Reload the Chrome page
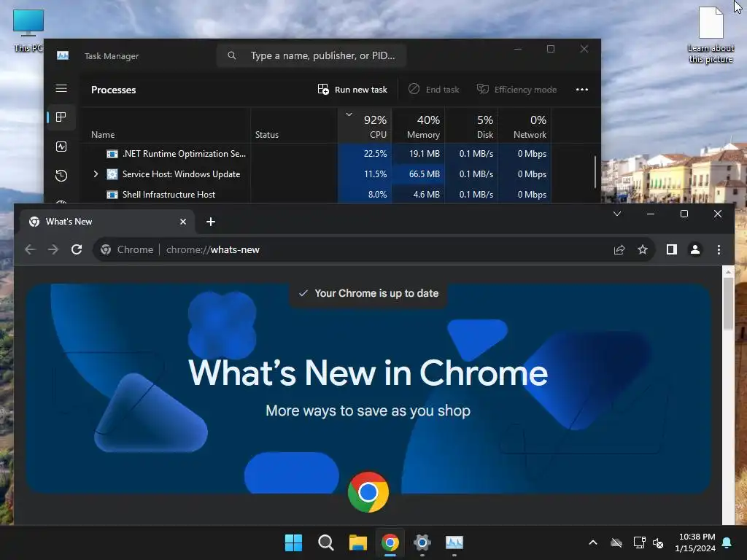Viewport: 747px width, 560px height. 76,249
